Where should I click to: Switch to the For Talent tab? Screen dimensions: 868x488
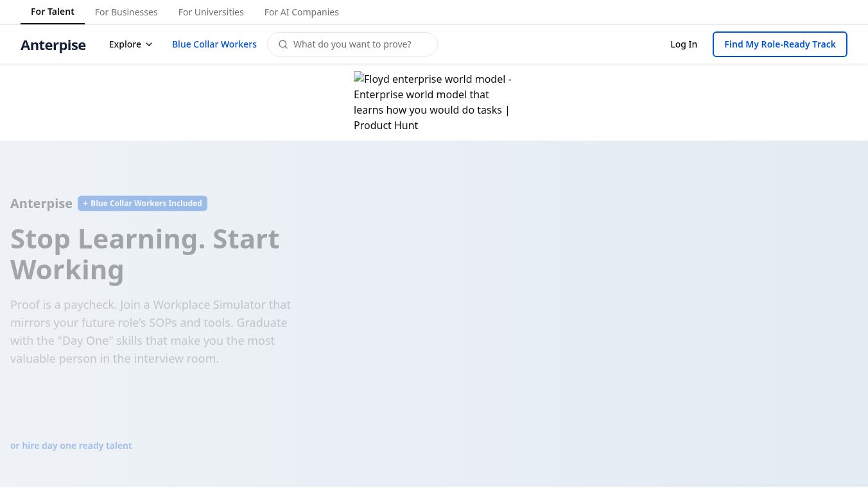pyautogui.click(x=53, y=12)
